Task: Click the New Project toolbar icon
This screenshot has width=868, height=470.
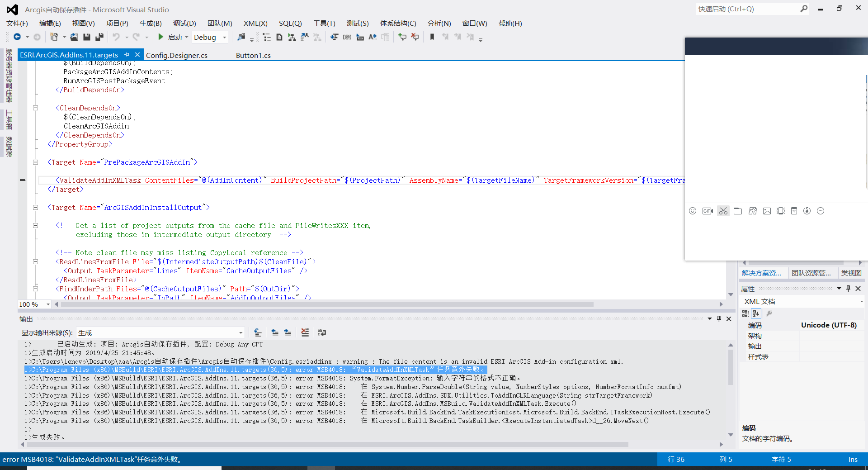Action: pos(54,37)
